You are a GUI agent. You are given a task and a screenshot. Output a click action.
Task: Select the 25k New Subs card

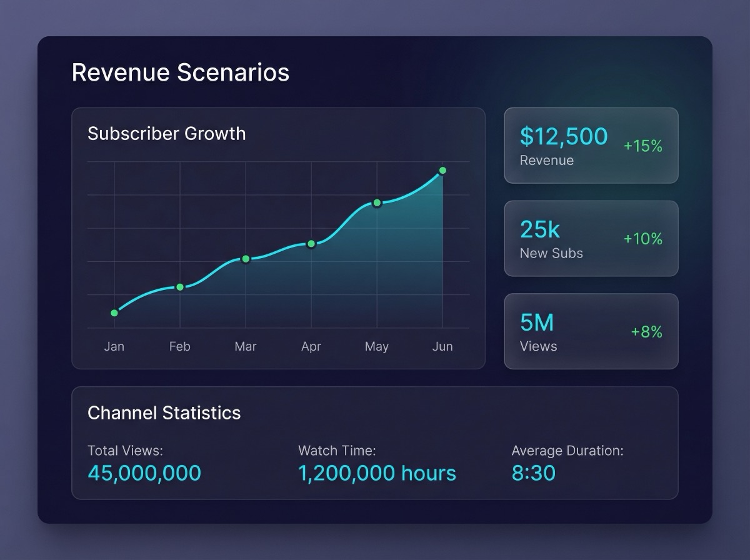(x=591, y=238)
